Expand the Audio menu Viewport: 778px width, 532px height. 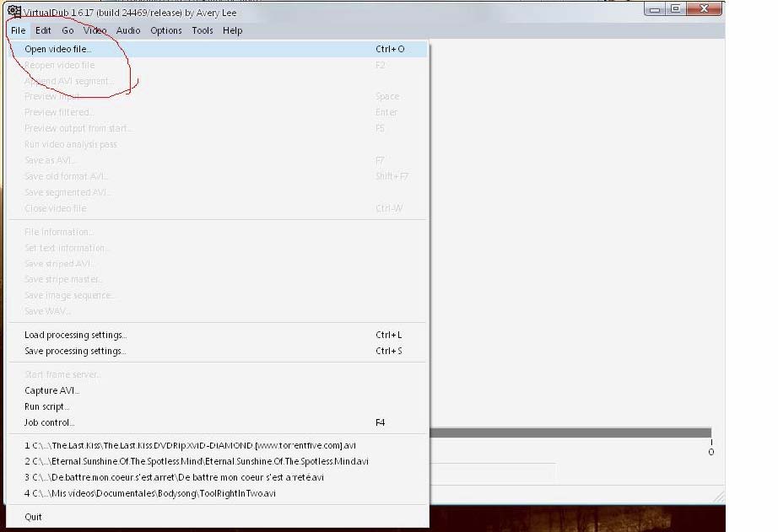pyautogui.click(x=128, y=30)
